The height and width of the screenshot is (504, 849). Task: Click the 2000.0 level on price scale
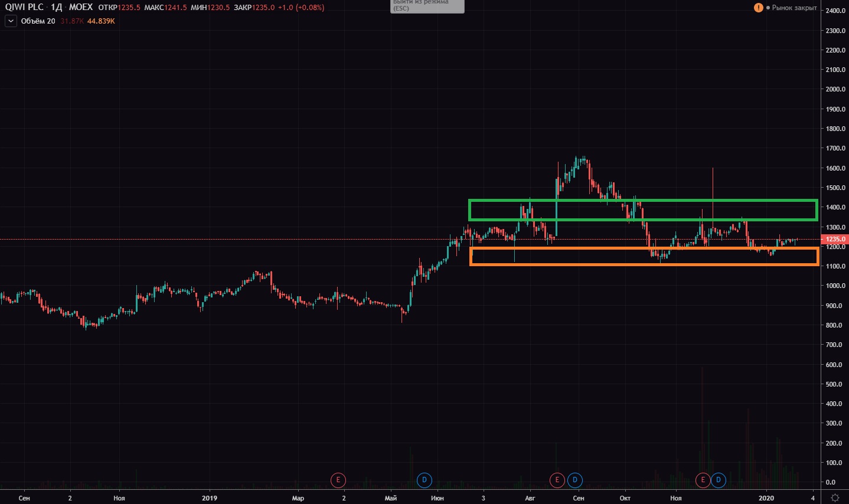[x=835, y=90]
